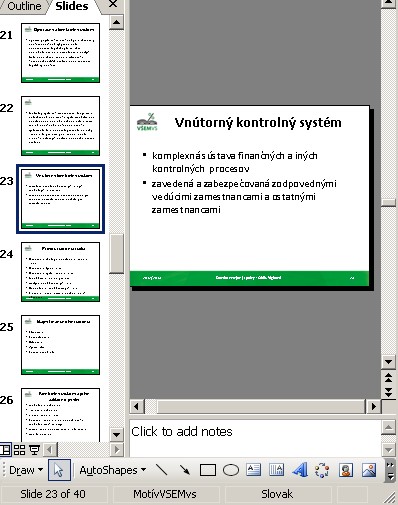
Task: Click up arrow of thumbnail pane scrollbar
Action: click(x=116, y=22)
